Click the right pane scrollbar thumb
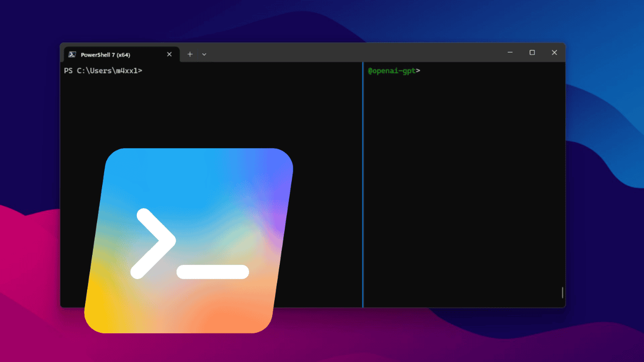The width and height of the screenshot is (644, 362). [562, 292]
